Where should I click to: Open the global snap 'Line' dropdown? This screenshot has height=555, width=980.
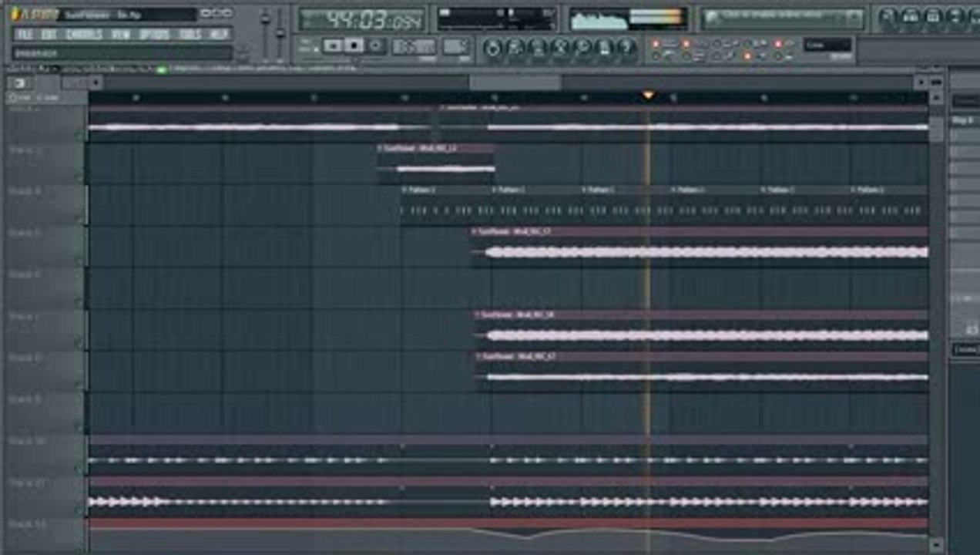pos(827,45)
